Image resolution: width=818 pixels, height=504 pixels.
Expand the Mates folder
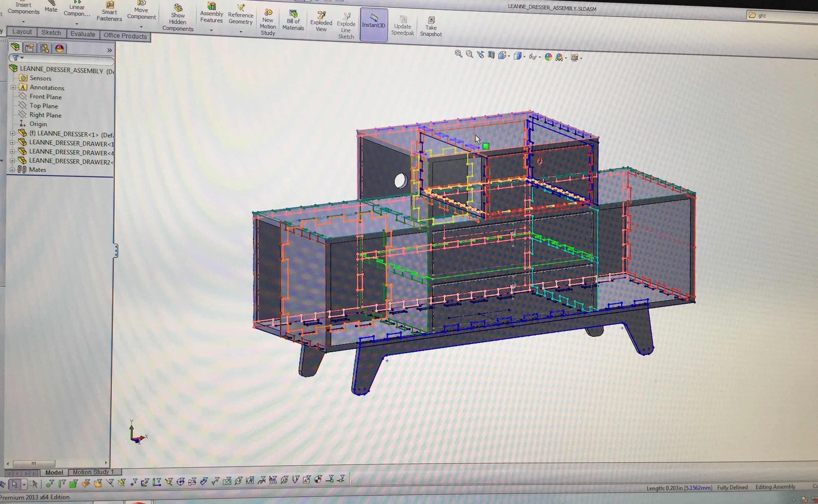pyautogui.click(x=12, y=170)
